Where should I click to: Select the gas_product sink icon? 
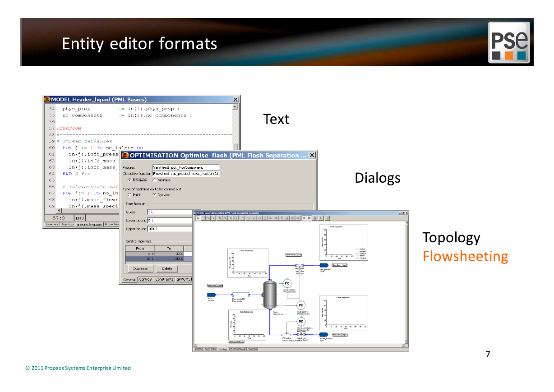[323, 265]
